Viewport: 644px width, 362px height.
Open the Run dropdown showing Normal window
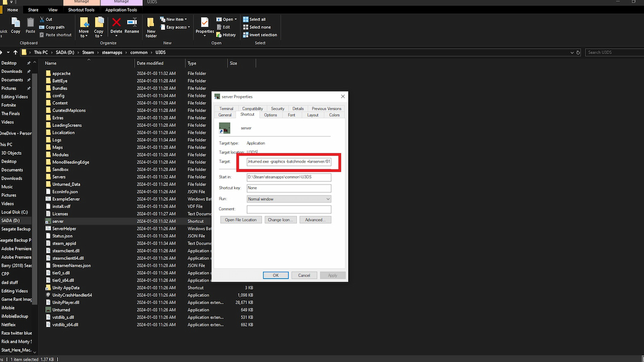tap(289, 199)
